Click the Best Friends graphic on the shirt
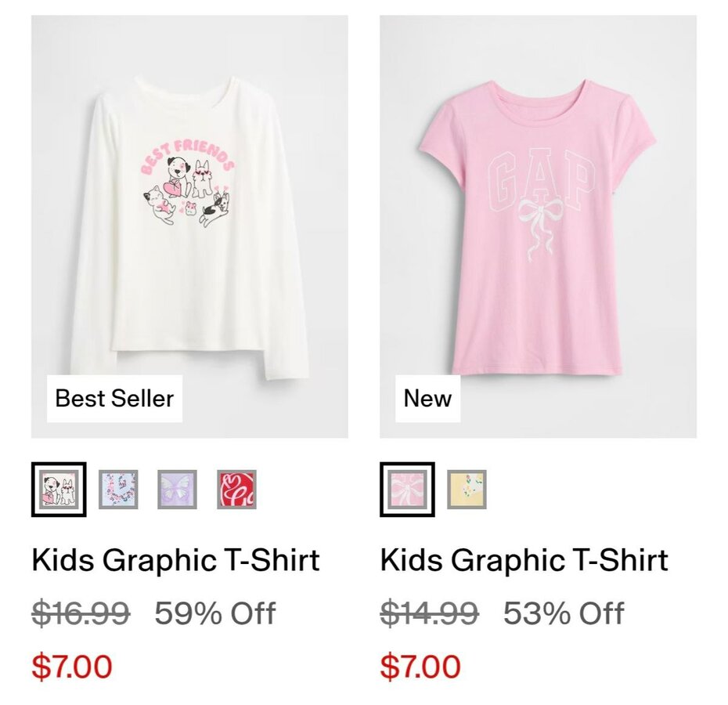The width and height of the screenshot is (728, 705). pyautogui.click(x=189, y=184)
